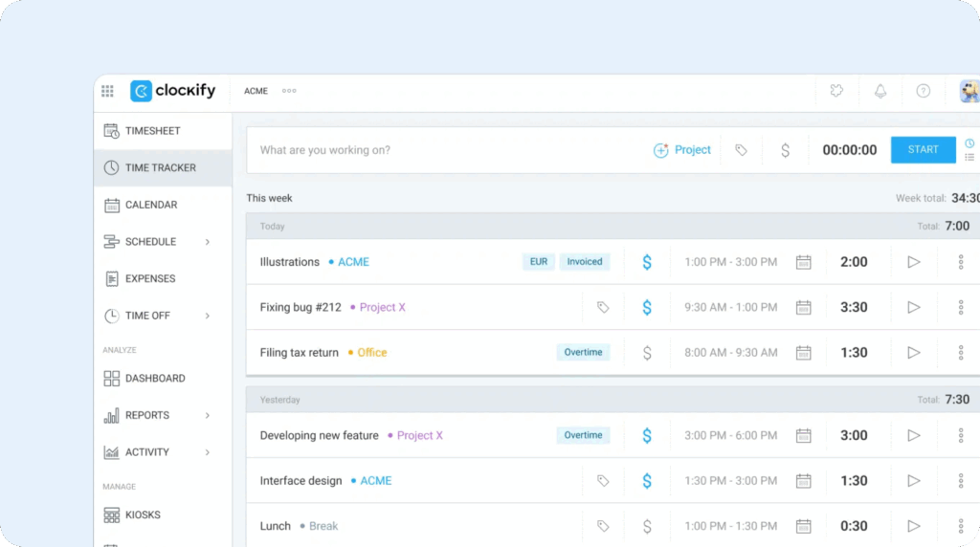Image resolution: width=980 pixels, height=547 pixels.
Task: Open the calendar icon for Illustrations entry
Action: click(804, 262)
